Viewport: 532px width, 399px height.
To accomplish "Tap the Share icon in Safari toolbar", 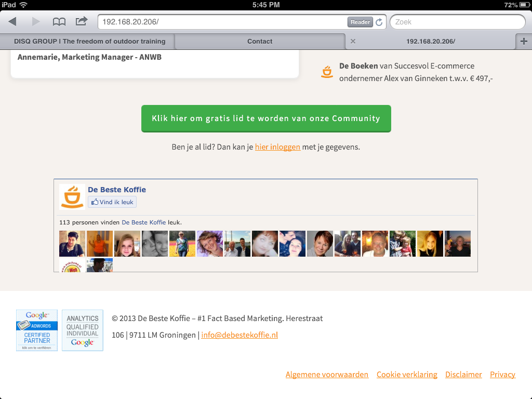I will point(81,21).
